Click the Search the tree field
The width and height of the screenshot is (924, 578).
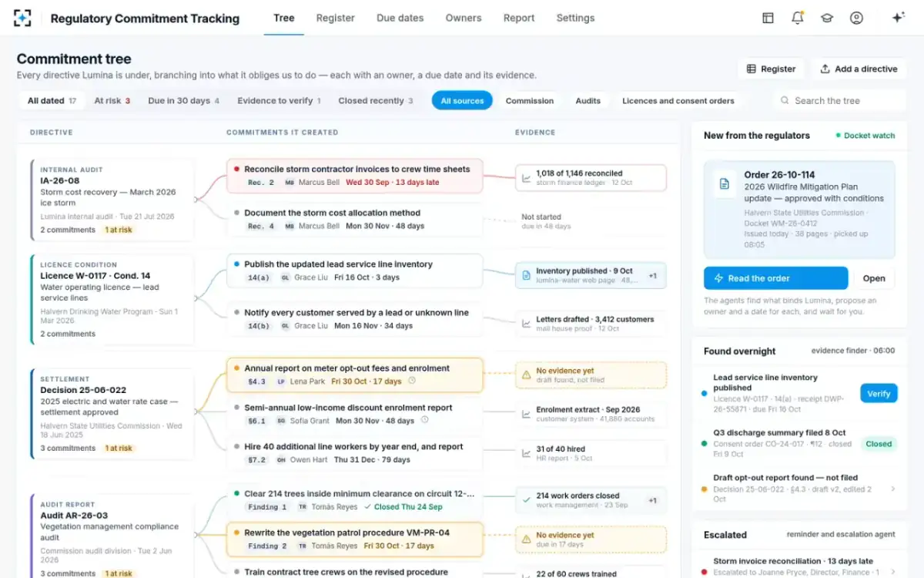(x=839, y=100)
